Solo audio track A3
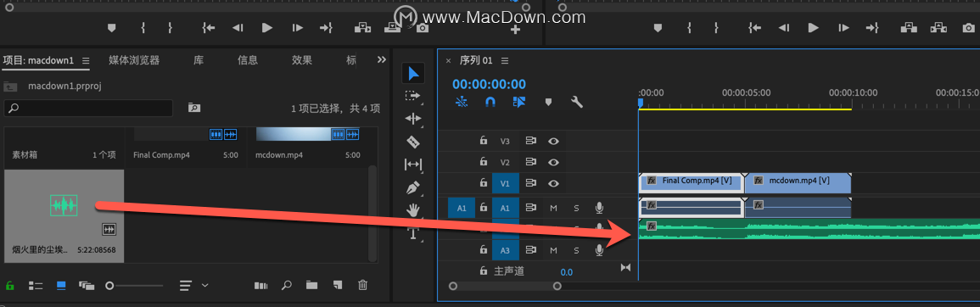Viewport: 980px width, 307px height. 576,250
